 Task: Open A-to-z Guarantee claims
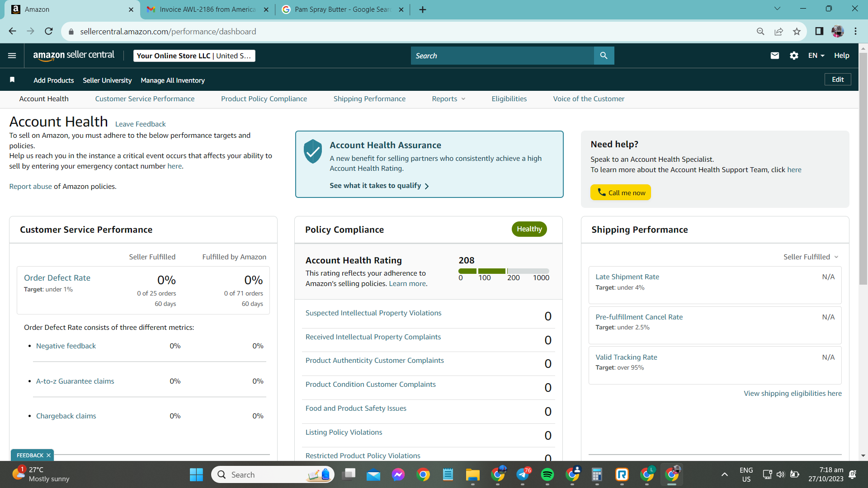[x=75, y=381]
